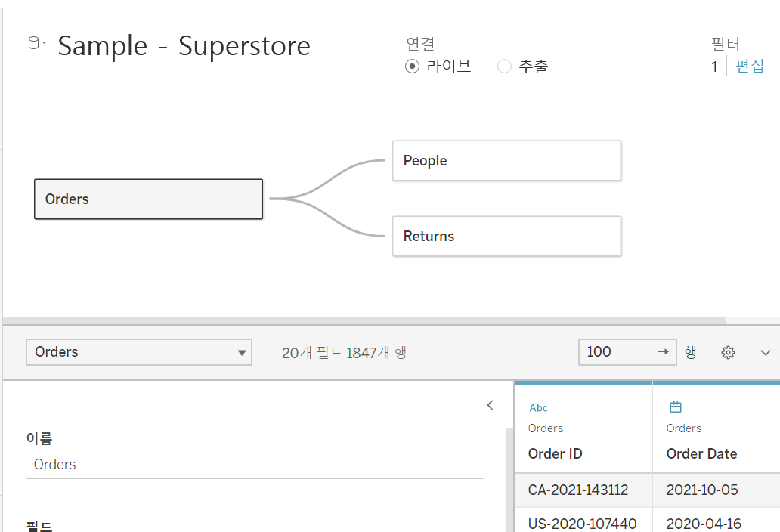780x532 pixels.
Task: Select the Returns table box
Action: click(506, 237)
